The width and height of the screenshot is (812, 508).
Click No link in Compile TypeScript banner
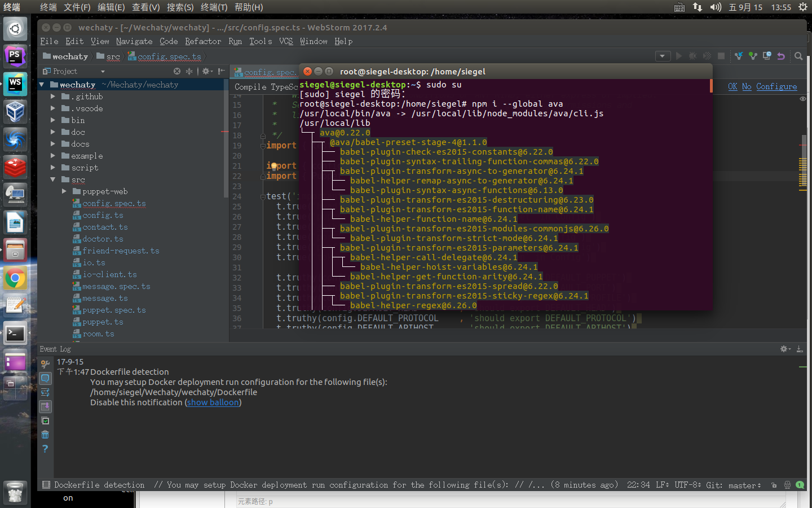747,86
